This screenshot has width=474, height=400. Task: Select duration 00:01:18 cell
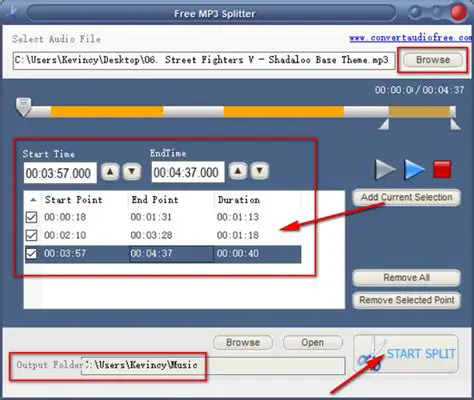[238, 235]
